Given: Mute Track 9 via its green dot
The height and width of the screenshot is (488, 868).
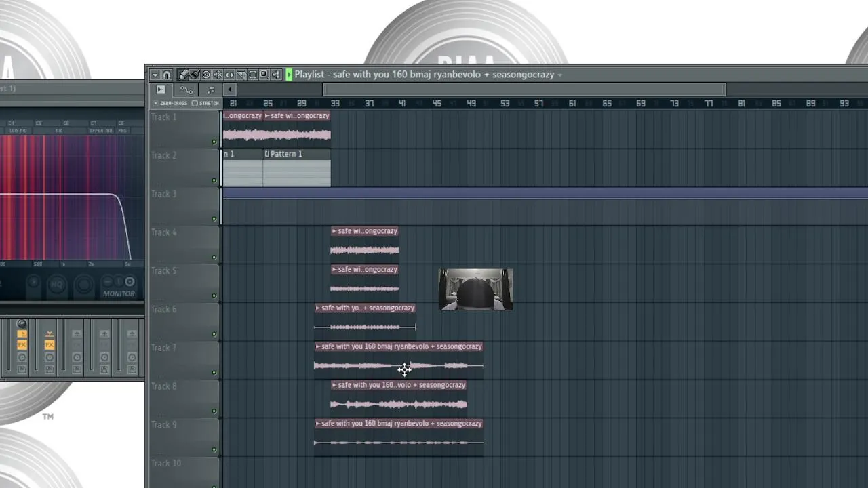Looking at the screenshot, I should (214, 449).
